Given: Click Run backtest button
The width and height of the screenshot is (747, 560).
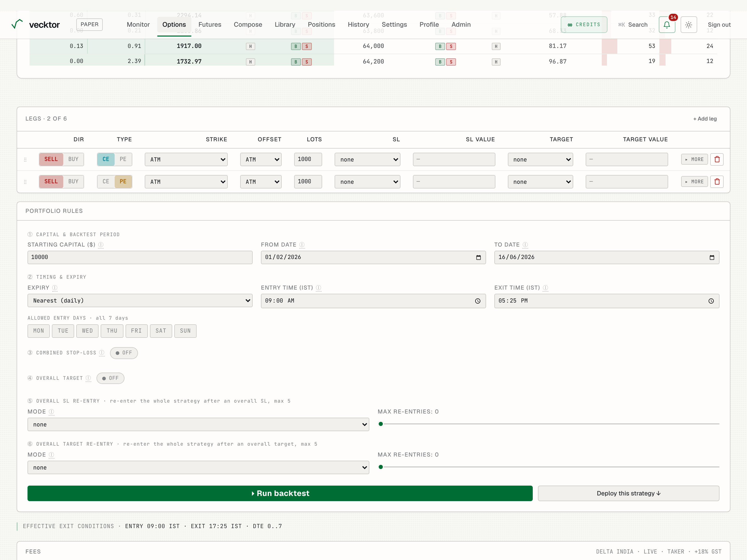Looking at the screenshot, I should click(x=280, y=494).
